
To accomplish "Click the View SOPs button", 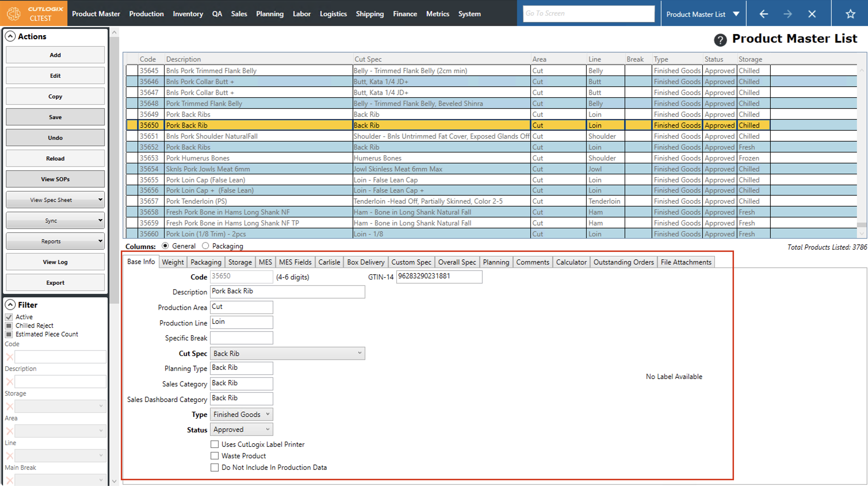I will (55, 179).
